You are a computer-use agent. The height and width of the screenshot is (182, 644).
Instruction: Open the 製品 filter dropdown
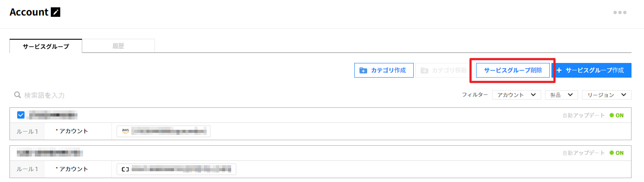coord(561,95)
